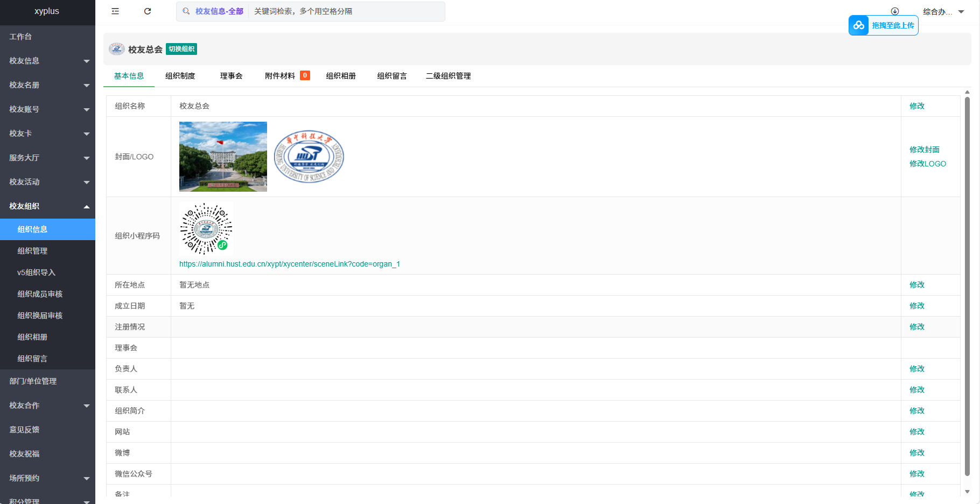Collapse the sidebar with the menu-fold icon
980x504 pixels.
coord(115,11)
